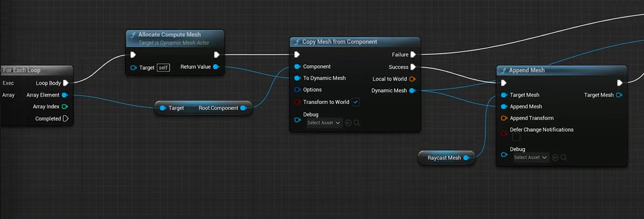Select the Array Element output pin
The width and height of the screenshot is (644, 219).
click(x=64, y=95)
